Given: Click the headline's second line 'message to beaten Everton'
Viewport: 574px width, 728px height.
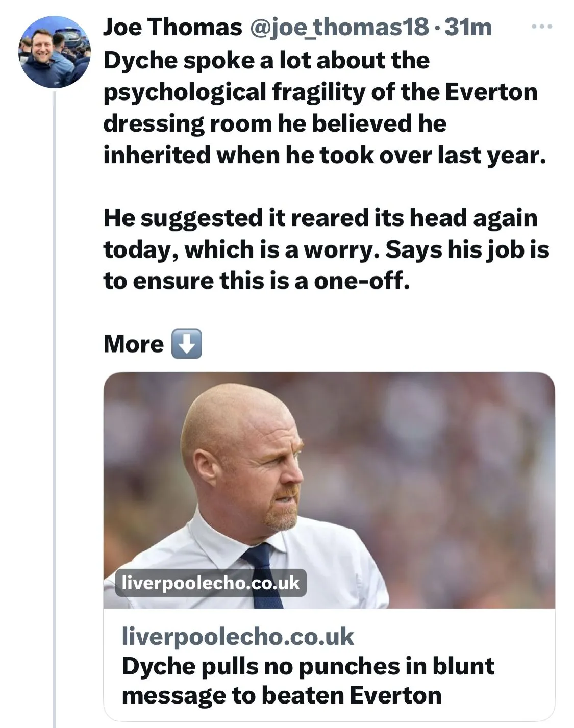Looking at the screenshot, I should tap(281, 695).
